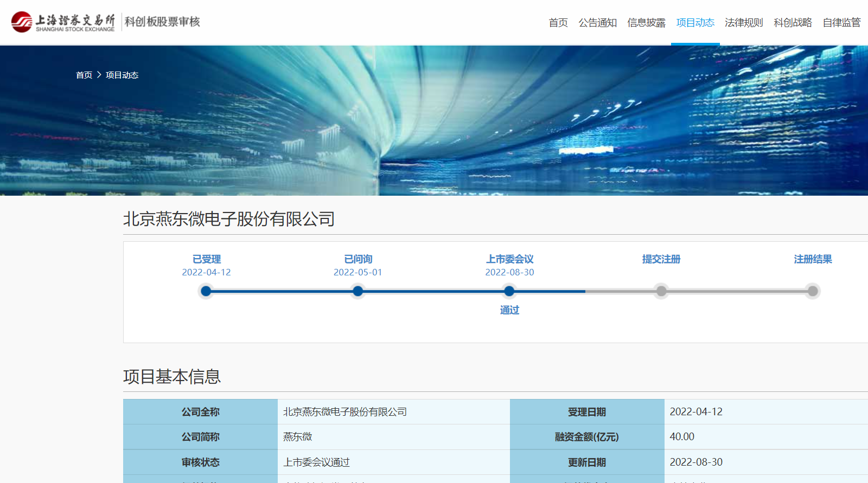
Task: Click the 更新日期 table header cell
Action: [x=587, y=462]
